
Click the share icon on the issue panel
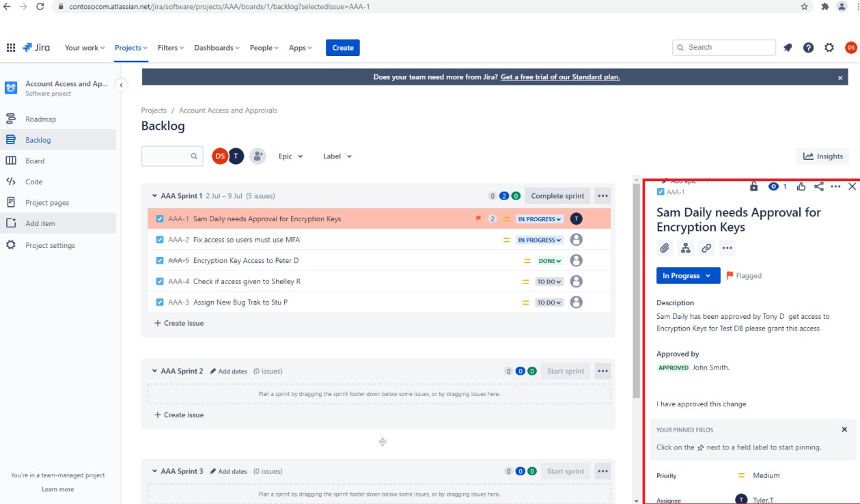[x=818, y=186]
